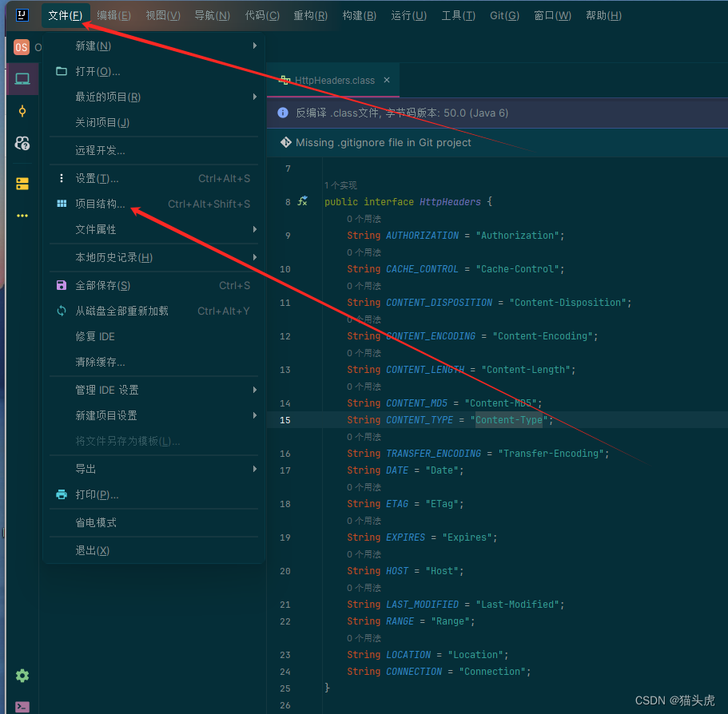Screen dimensions: 728x714
Task: Click the TRANSFER_ENCODING constant
Action: point(433,453)
